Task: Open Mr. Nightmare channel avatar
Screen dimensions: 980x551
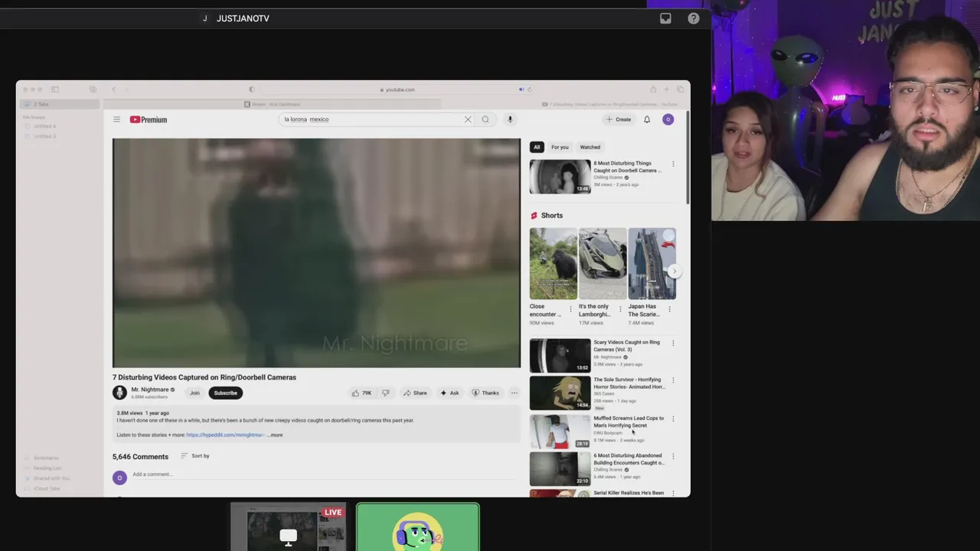Action: tap(119, 393)
